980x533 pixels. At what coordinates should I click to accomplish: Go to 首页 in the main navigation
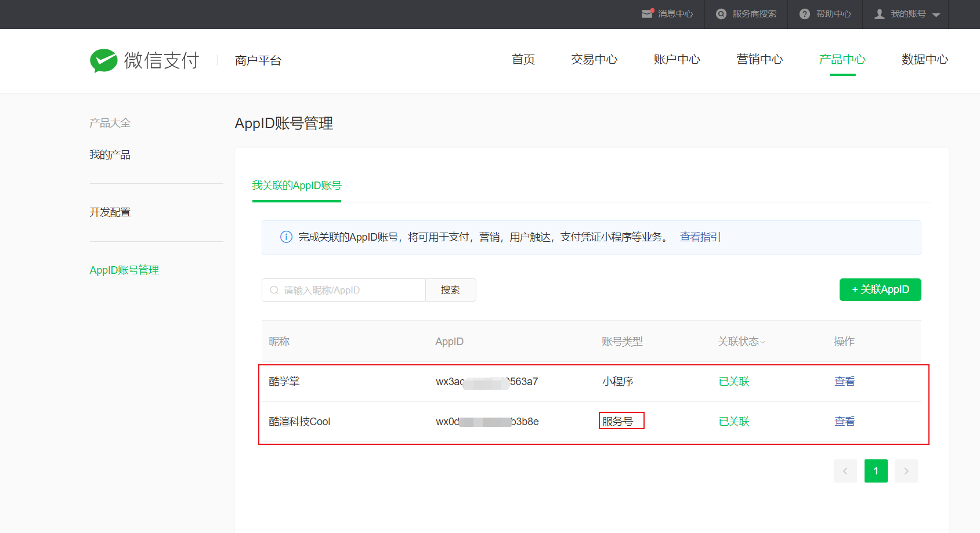point(523,59)
